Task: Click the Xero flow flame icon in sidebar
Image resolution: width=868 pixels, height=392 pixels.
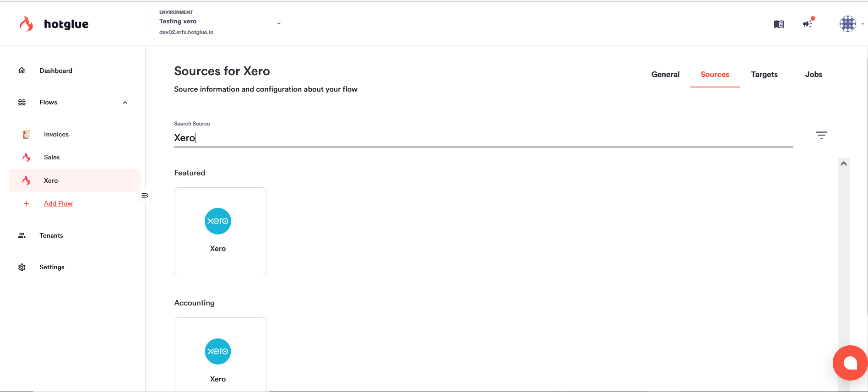Action: [27, 180]
